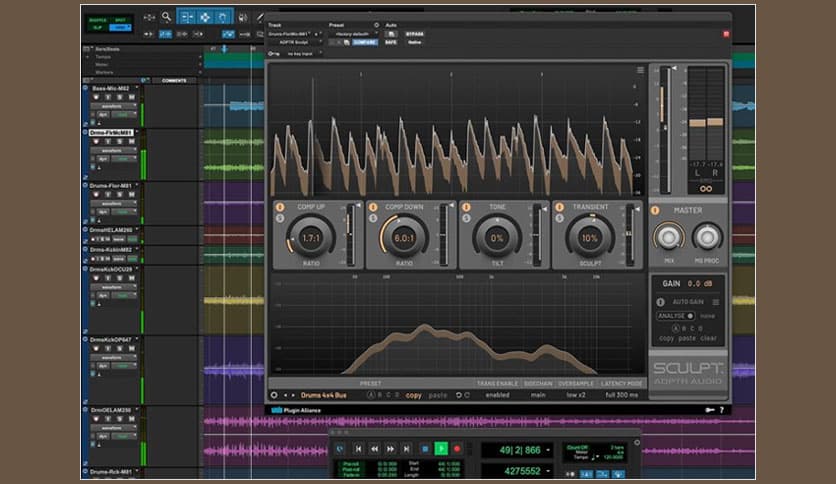Select the Grabber hand tool

click(x=223, y=18)
